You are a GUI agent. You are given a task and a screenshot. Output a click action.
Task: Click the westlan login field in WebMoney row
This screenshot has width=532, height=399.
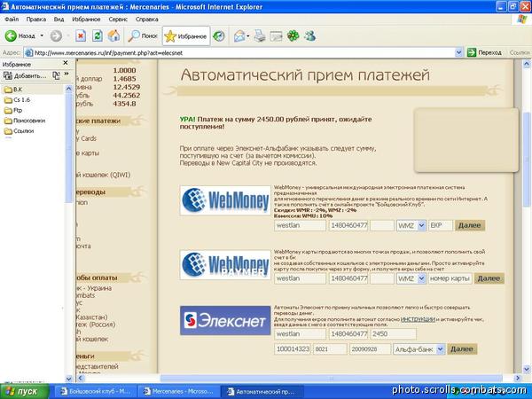(300, 225)
